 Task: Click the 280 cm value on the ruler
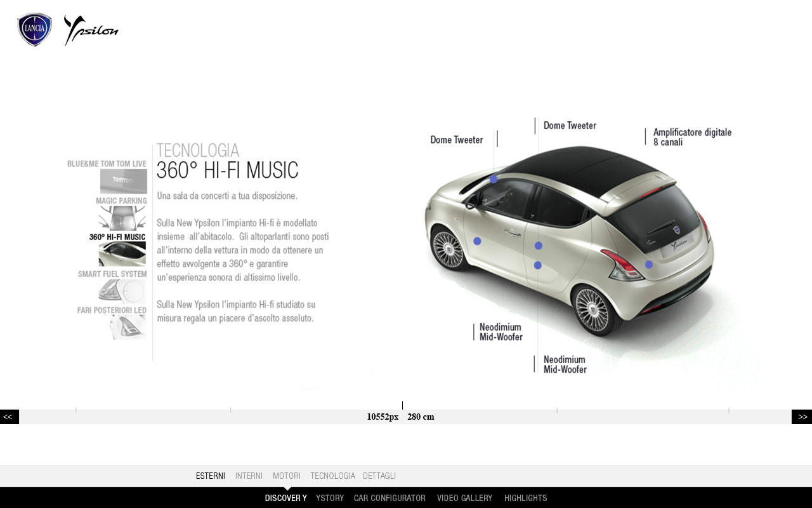421,417
